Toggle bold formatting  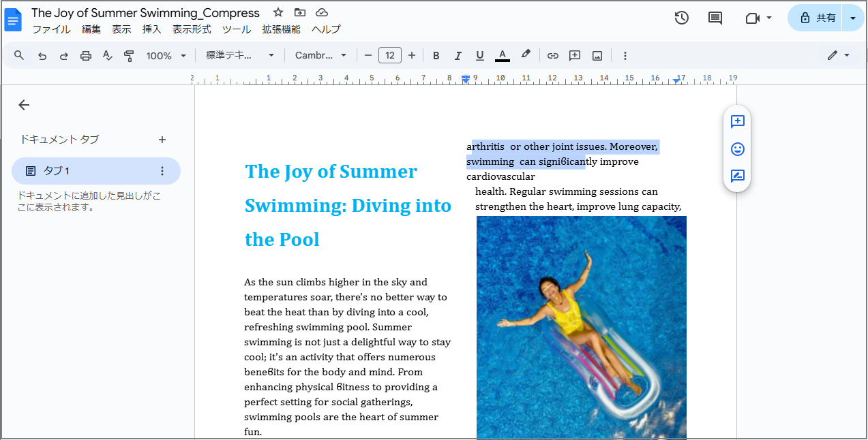point(436,56)
